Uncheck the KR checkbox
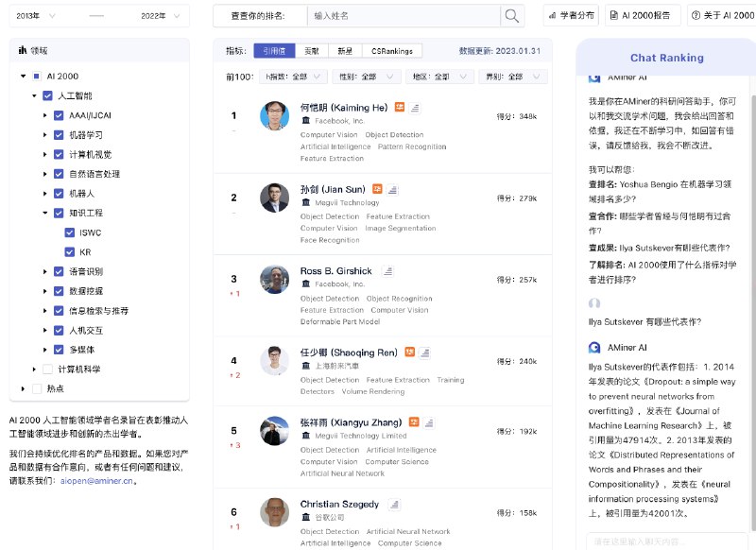The image size is (756, 550). [x=69, y=252]
